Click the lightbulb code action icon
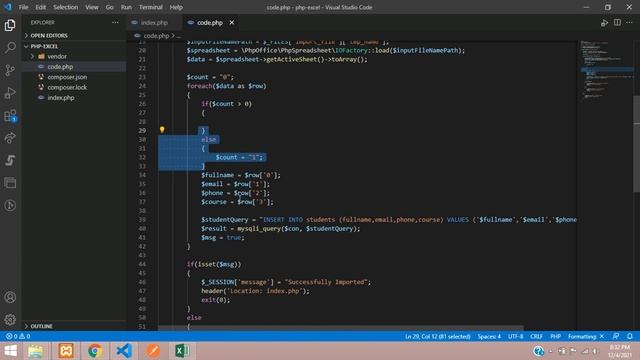 point(162,130)
